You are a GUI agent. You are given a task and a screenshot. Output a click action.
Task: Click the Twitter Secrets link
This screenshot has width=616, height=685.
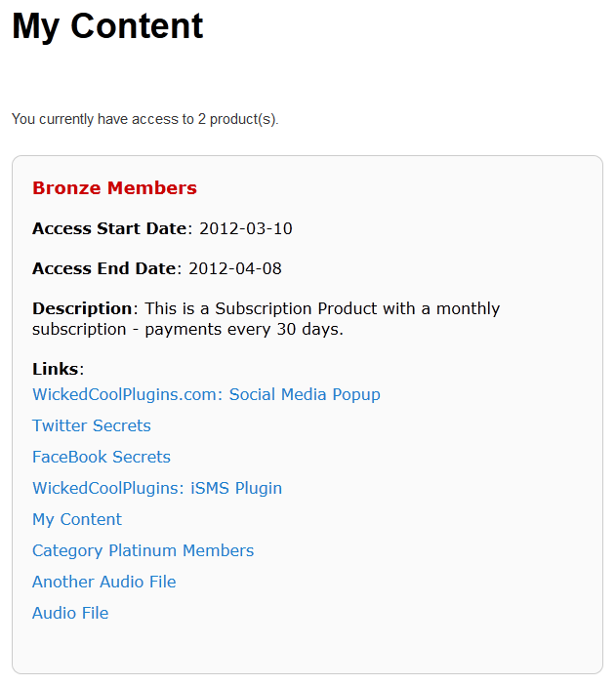click(92, 425)
